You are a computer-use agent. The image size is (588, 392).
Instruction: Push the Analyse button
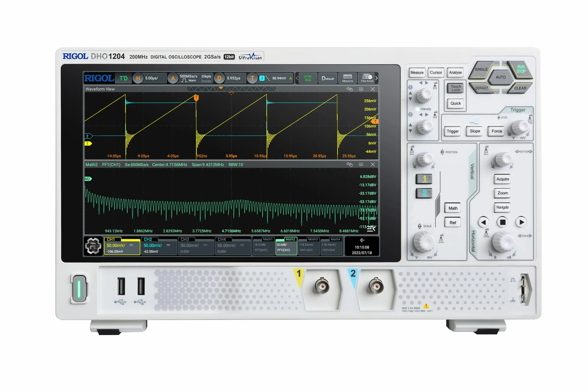click(455, 72)
